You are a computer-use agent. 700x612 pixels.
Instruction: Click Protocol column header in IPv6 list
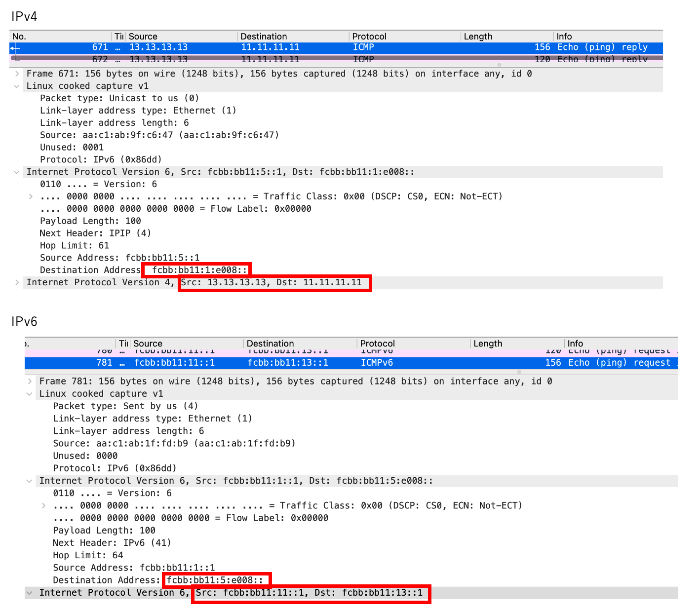point(414,344)
